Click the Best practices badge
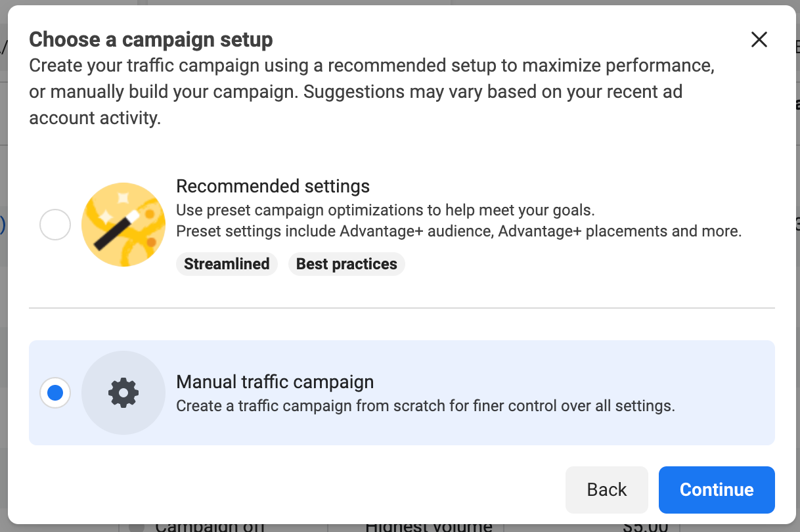This screenshot has width=800, height=532. (346, 263)
